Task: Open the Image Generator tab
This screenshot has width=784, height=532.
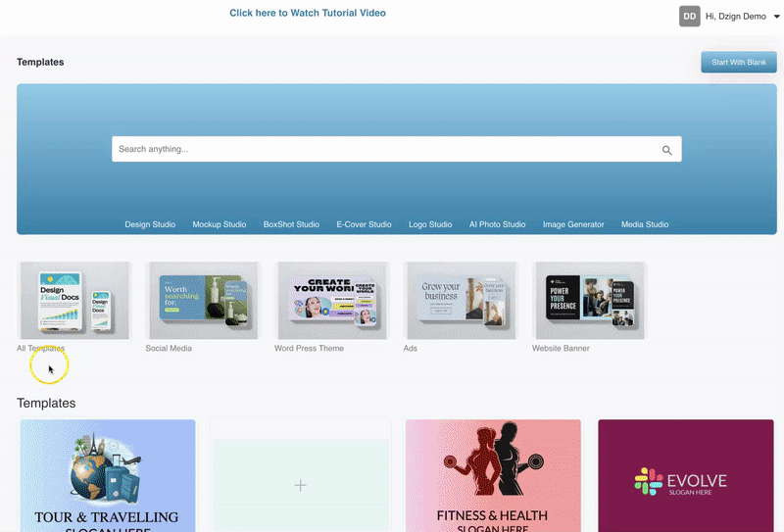Action: [573, 224]
